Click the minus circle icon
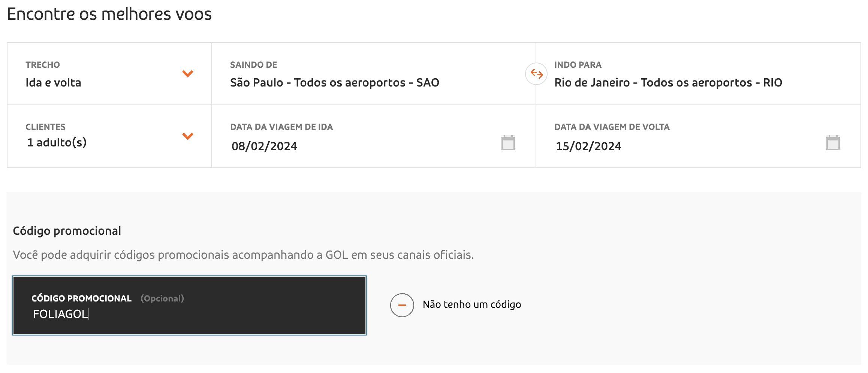868x373 pixels. [x=402, y=305]
